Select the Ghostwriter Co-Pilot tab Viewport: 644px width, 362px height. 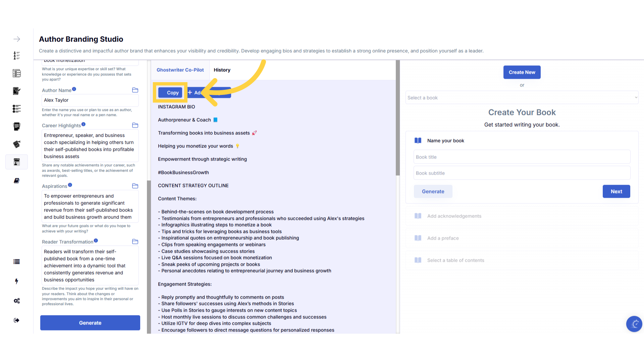180,70
